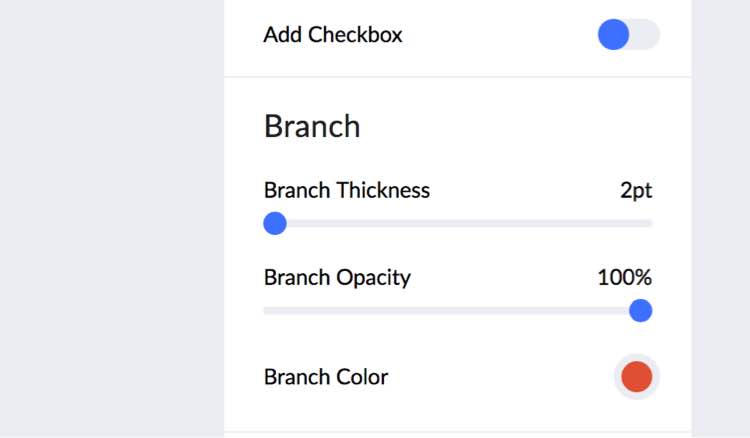This screenshot has width=750, height=438.
Task: Click the "Branch Thickness" label
Action: (x=346, y=190)
